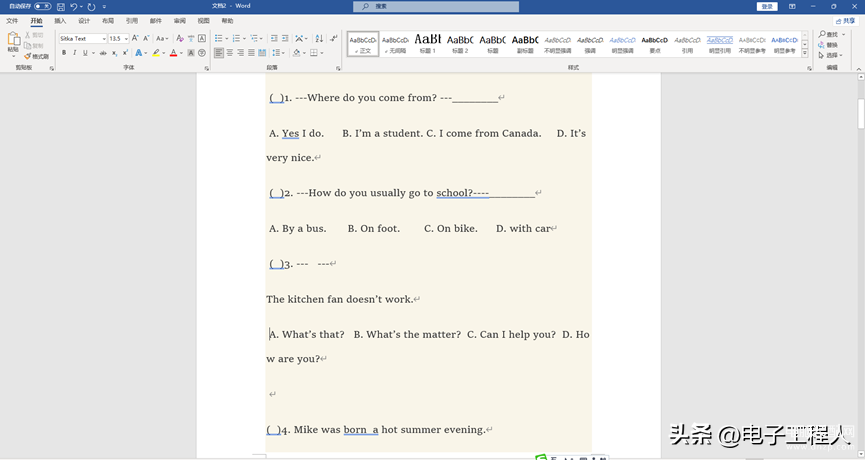Show paragraph marks icon
This screenshot has height=460, width=865.
(334, 38)
